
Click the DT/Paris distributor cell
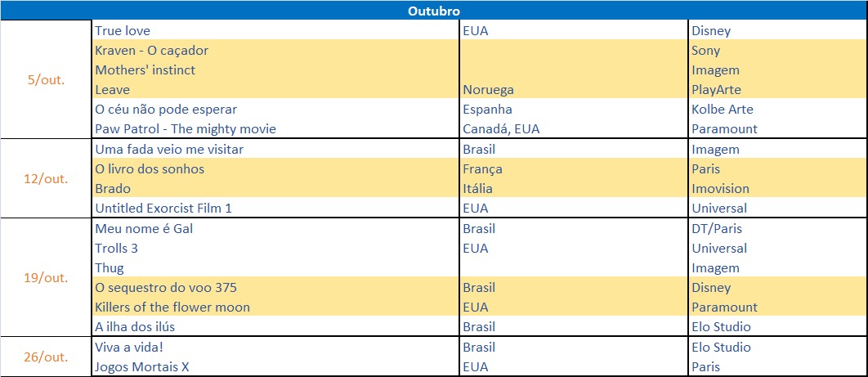click(x=778, y=228)
